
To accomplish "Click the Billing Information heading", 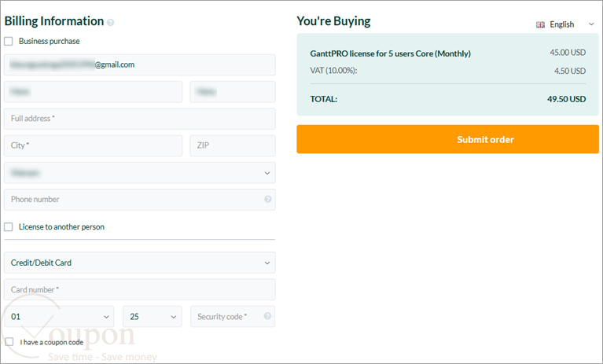I will 53,20.
